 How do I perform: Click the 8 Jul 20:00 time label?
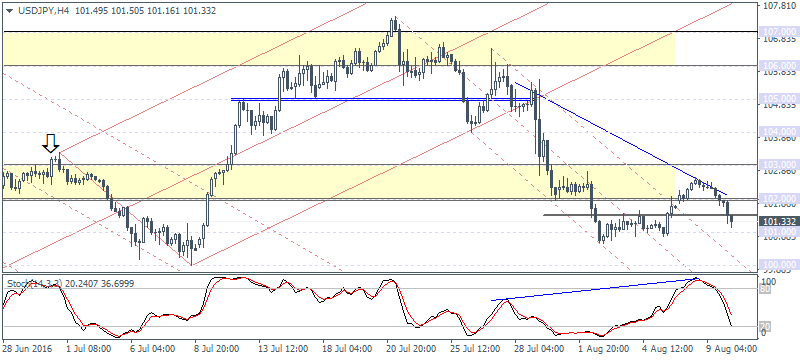click(217, 350)
